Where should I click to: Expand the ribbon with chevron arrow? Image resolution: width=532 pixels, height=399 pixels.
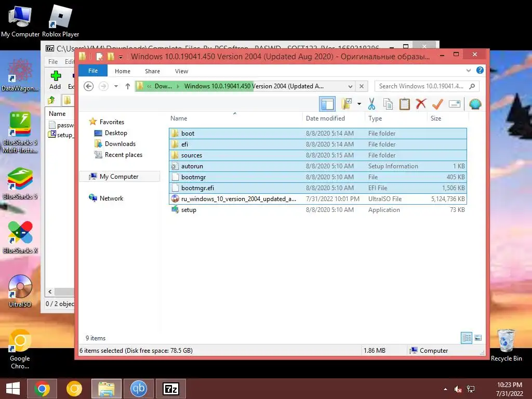coord(469,71)
